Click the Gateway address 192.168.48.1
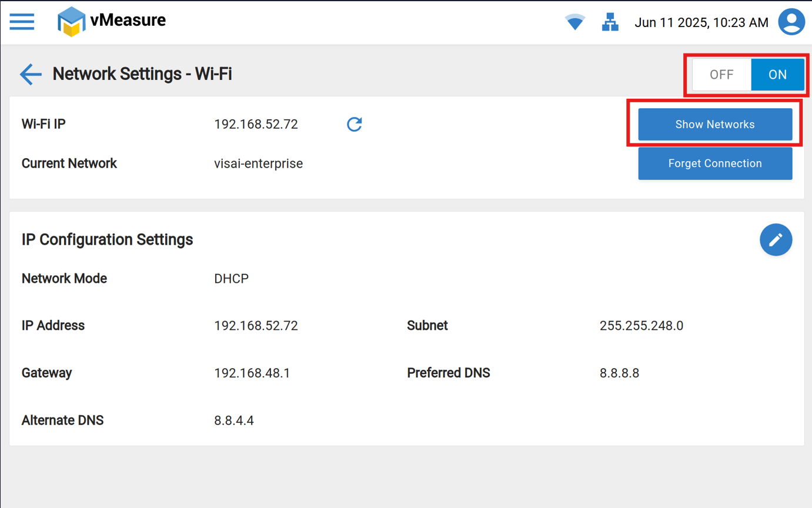Screen dimensions: 812x508 coord(252,373)
